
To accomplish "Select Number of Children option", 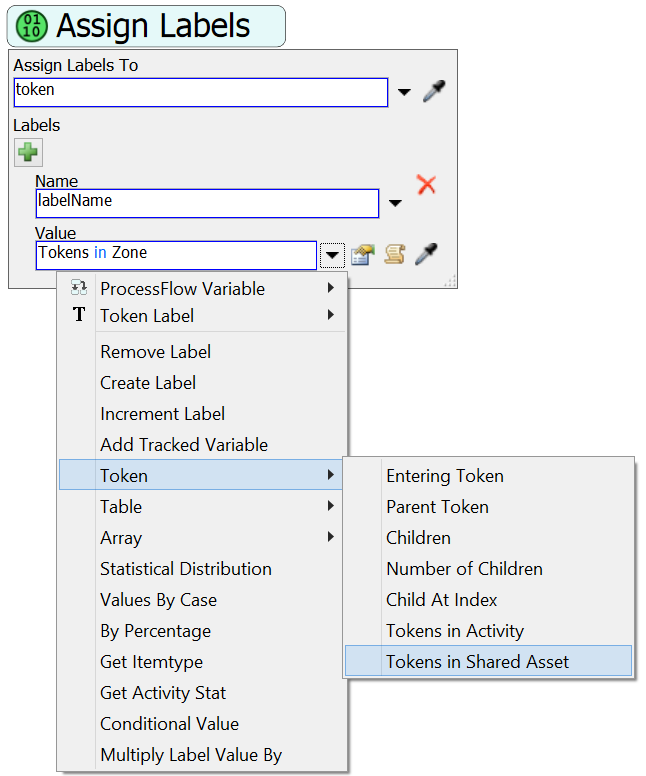I will click(x=464, y=569).
